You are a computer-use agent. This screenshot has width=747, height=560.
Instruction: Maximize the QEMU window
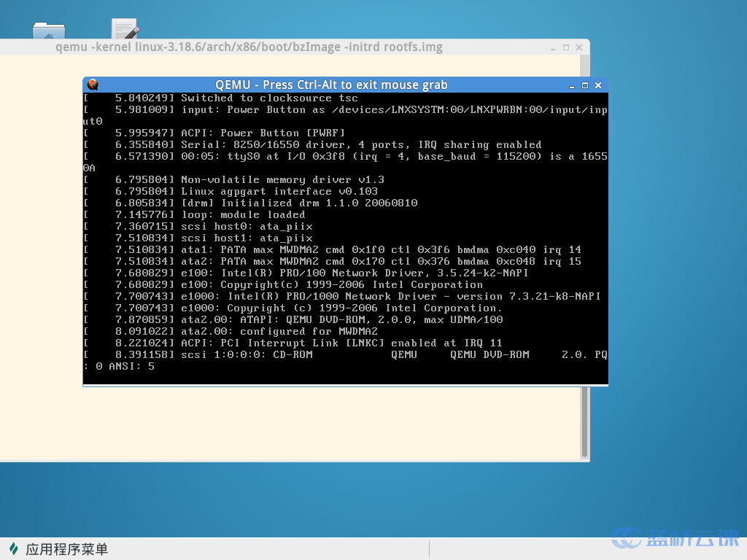(x=585, y=85)
